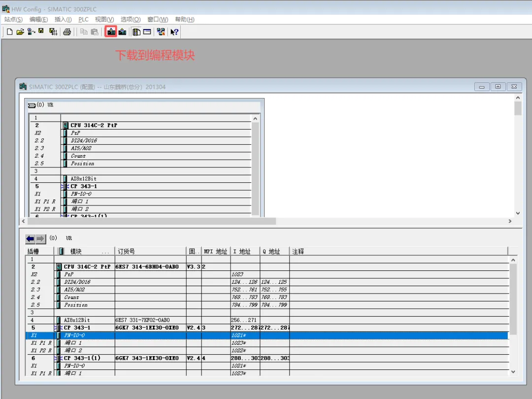Select I address 752...761 cell
The image size is (532, 399).
tap(245, 290)
